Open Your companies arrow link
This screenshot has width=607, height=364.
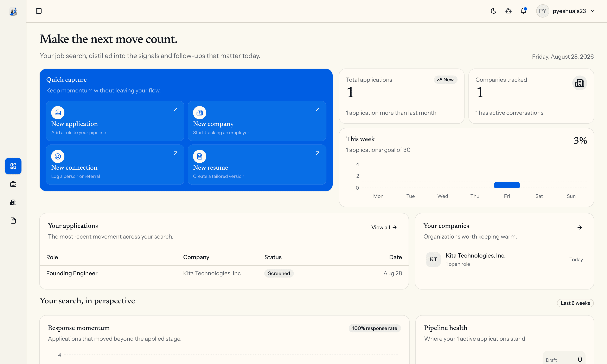coord(580,227)
